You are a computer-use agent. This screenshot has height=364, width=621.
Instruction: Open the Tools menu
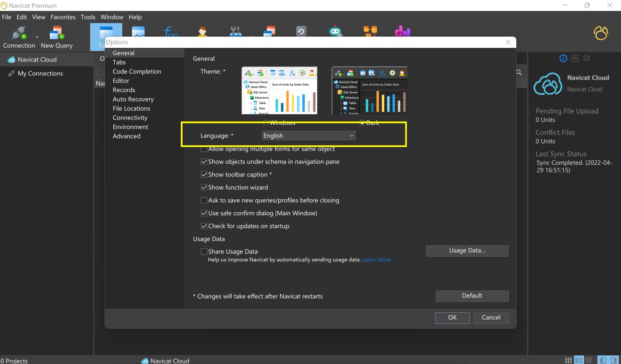pos(88,17)
